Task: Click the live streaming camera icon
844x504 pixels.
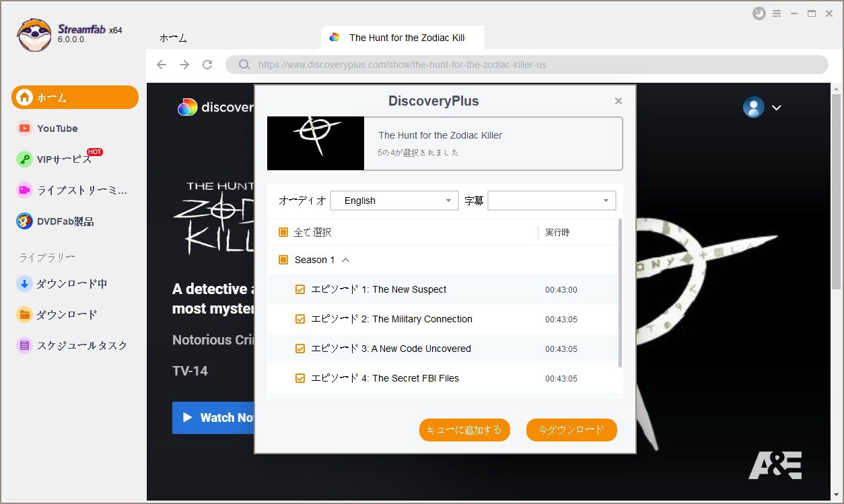Action: coord(24,190)
